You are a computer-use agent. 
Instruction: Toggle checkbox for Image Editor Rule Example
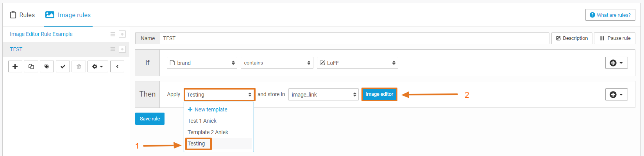click(x=122, y=34)
